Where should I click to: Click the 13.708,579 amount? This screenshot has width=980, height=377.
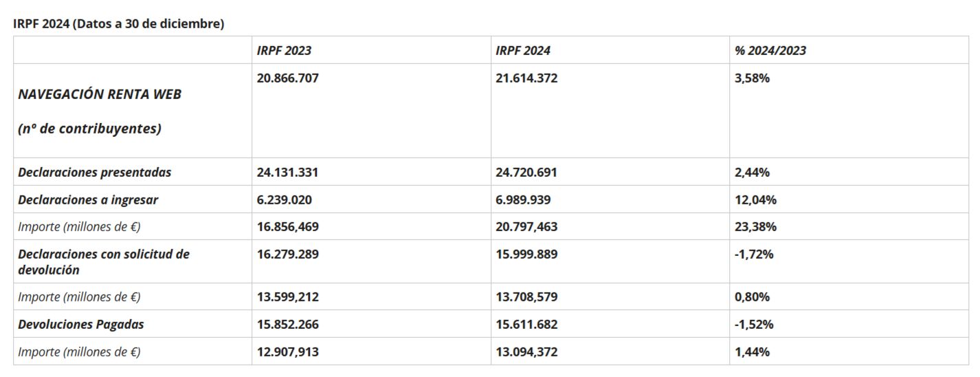pyautogui.click(x=526, y=297)
